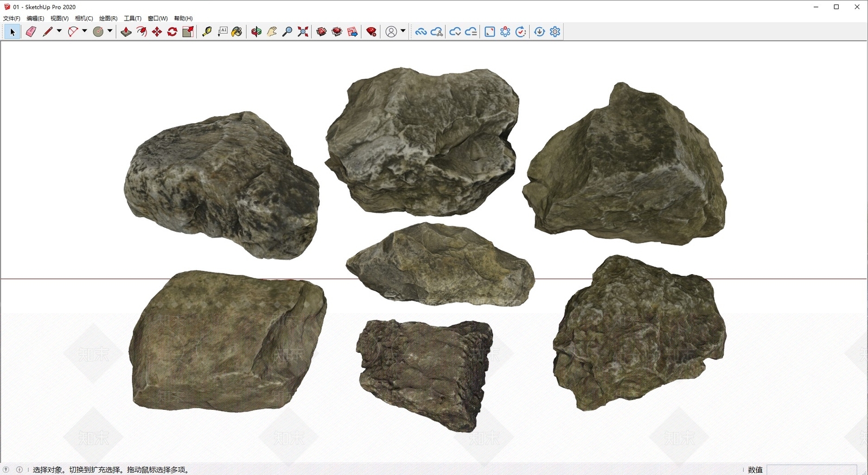Click the 数值 measurements input box

tap(812, 470)
